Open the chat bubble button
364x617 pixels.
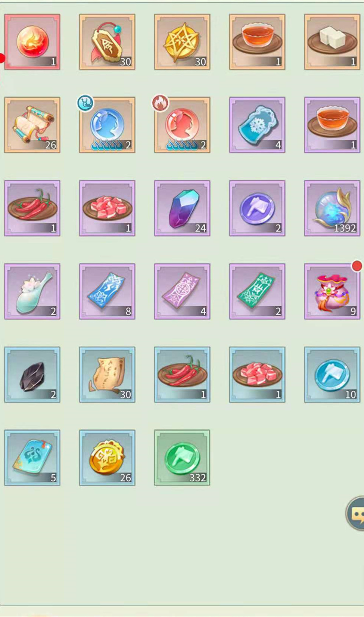355,514
